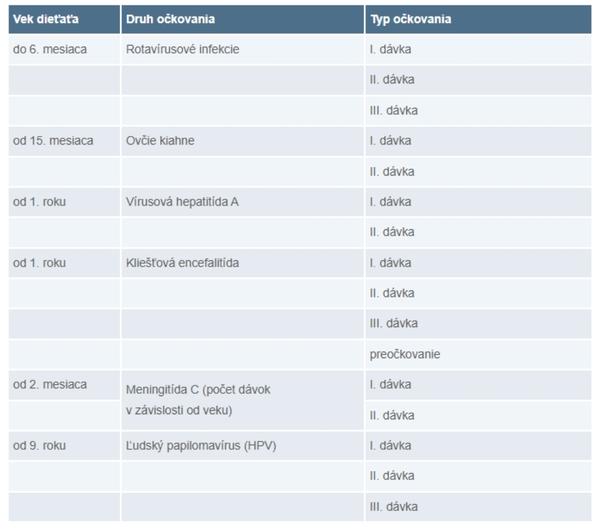
Task: Click the 'Vek dieťaťa' column header
Action: (40, 19)
